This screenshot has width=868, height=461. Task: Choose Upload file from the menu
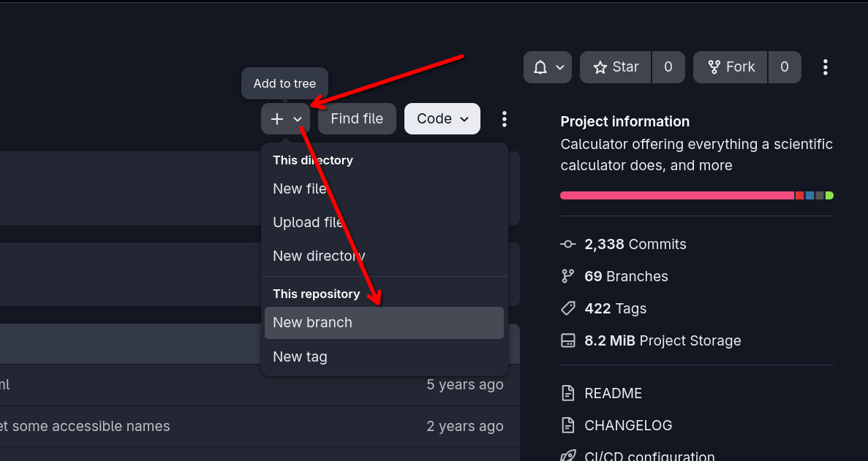[x=384, y=222]
